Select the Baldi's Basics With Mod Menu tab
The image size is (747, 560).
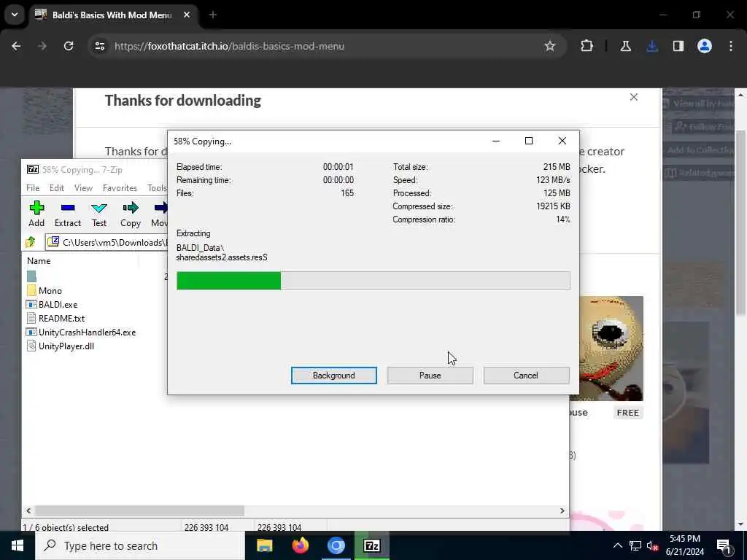click(112, 15)
